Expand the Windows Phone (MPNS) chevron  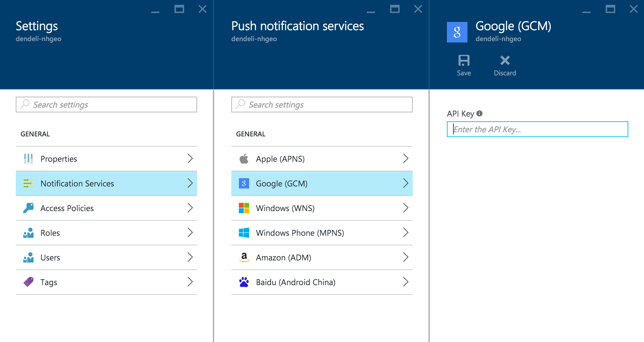pos(406,233)
